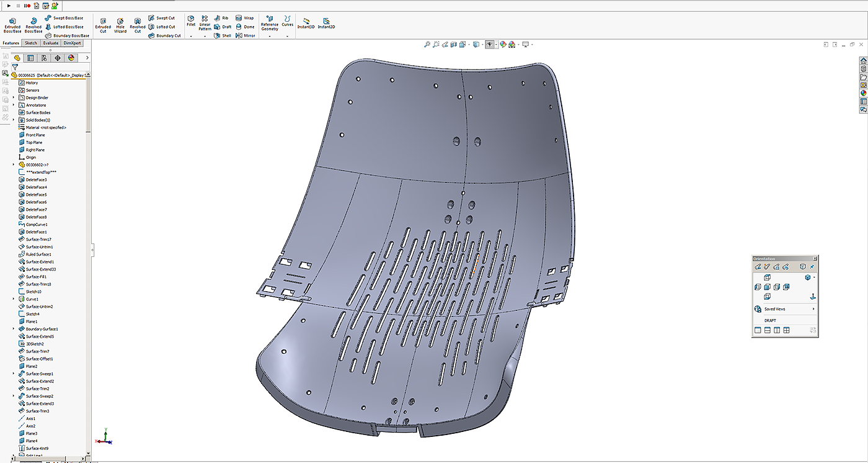Open the Evaluate tab
This screenshot has height=463, width=868.
coord(51,43)
